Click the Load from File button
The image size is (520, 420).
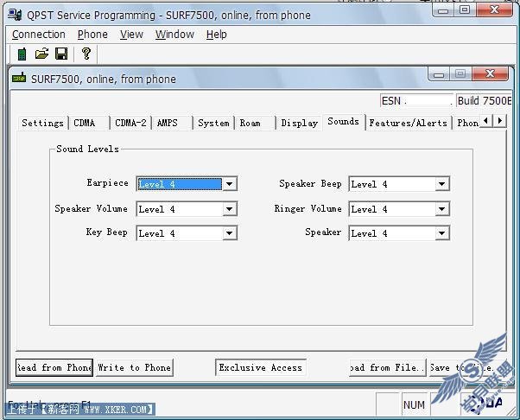pos(387,367)
